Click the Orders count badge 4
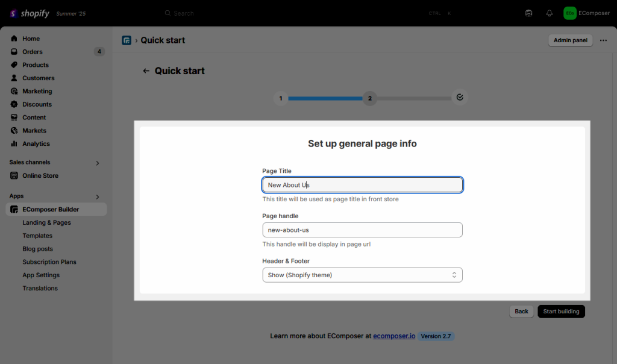The width and height of the screenshot is (617, 364). [x=99, y=52]
